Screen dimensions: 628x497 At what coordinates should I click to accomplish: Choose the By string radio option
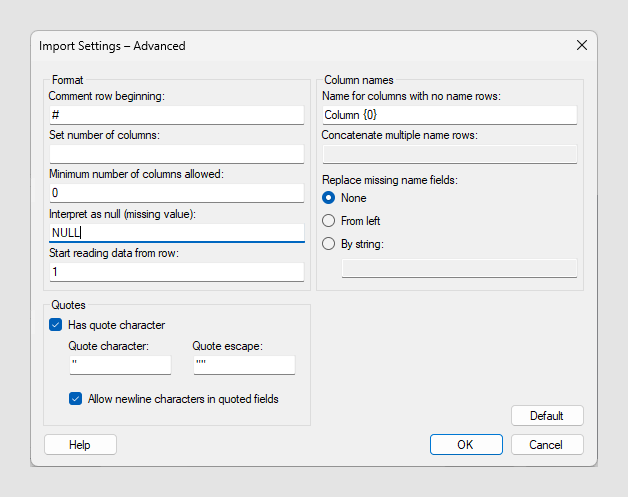pos(328,243)
